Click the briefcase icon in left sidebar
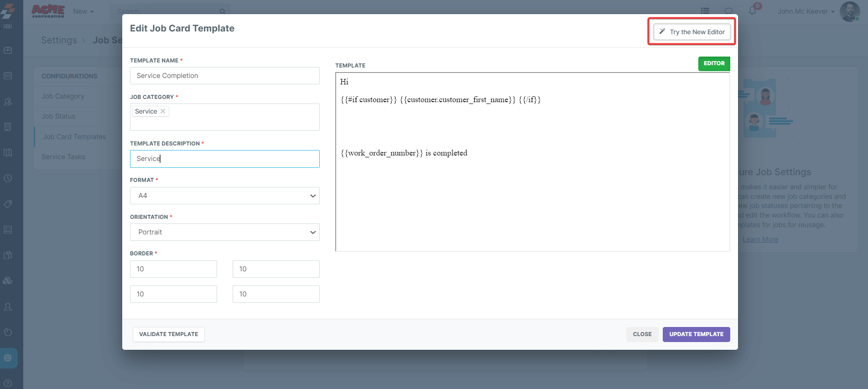868x389 pixels. (8, 50)
